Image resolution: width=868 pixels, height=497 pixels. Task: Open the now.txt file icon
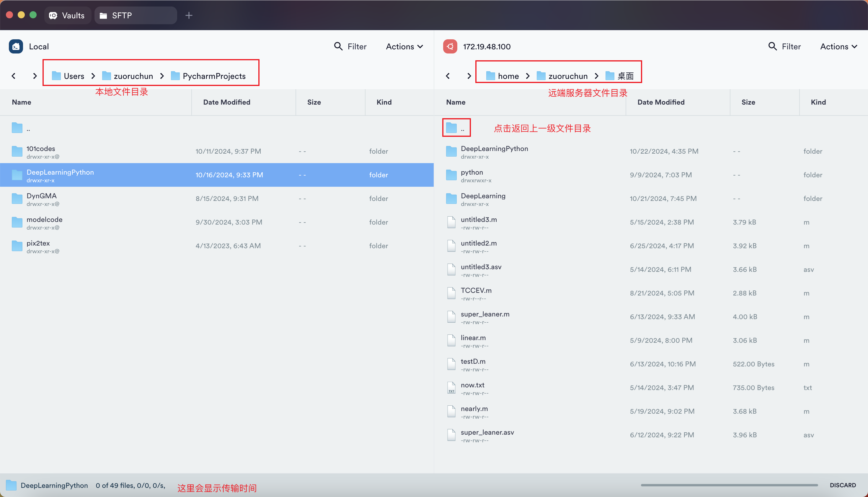[451, 388]
